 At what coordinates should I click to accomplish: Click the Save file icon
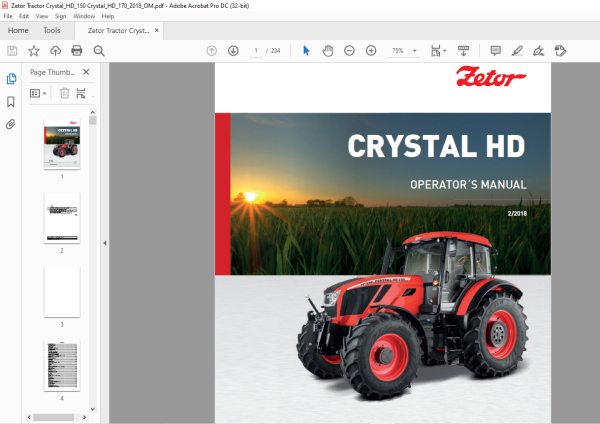(12, 51)
